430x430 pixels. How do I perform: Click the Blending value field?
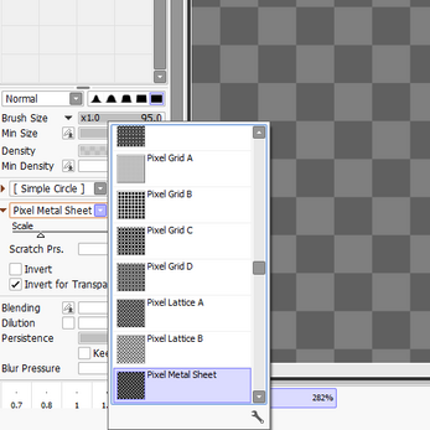(x=93, y=308)
